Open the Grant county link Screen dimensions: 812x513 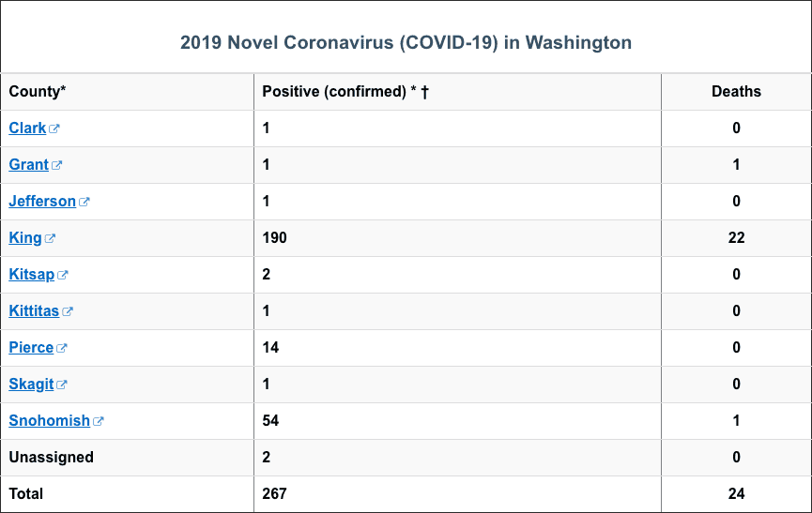28,165
